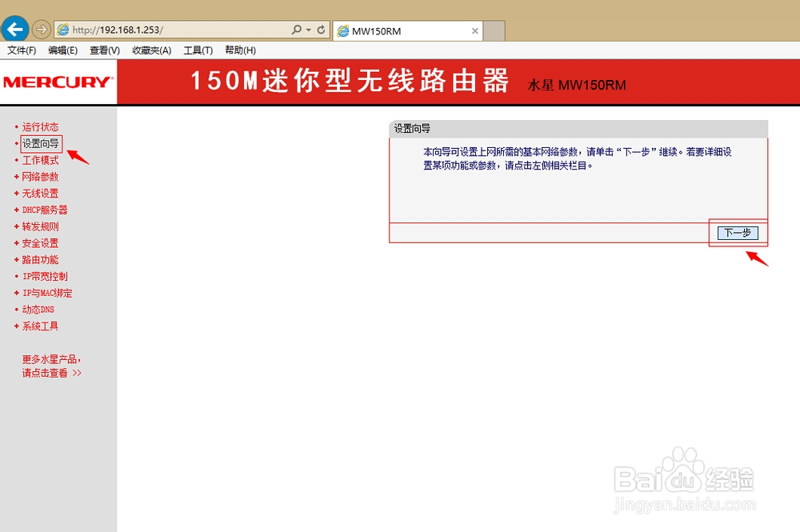Click the 更多水星产品 请点击查看 link
The image size is (800, 532).
click(51, 366)
